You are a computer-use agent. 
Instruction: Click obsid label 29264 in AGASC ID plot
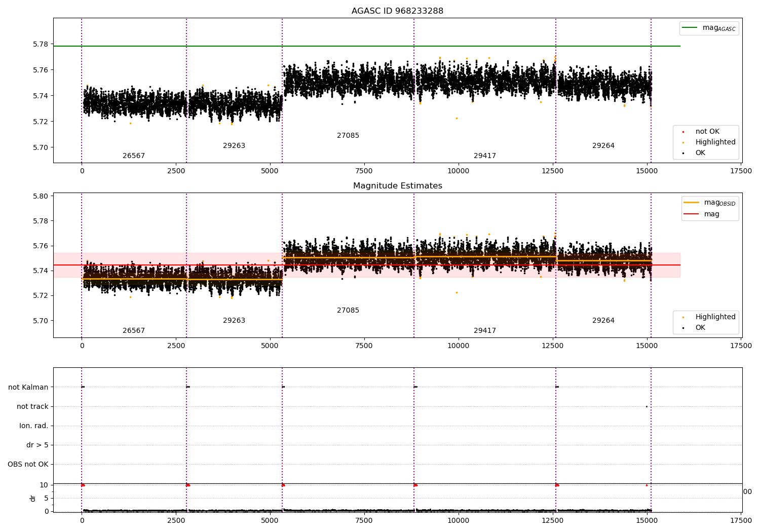(x=603, y=146)
